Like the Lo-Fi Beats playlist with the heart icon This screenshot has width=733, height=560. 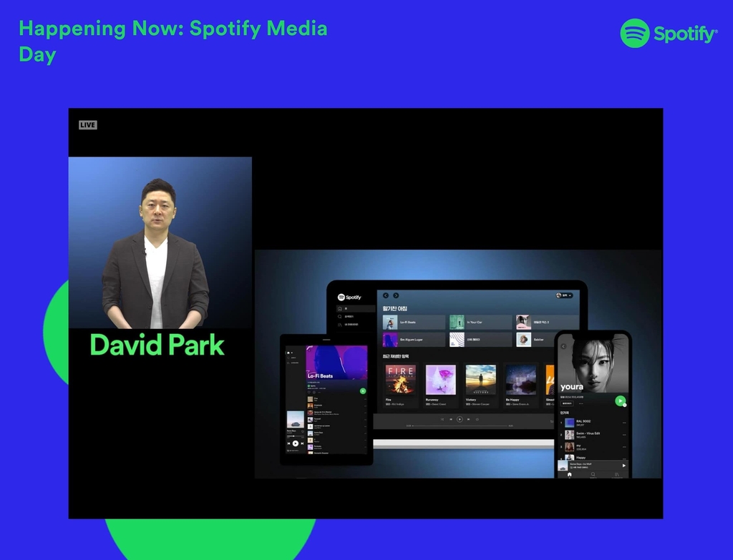(309, 392)
